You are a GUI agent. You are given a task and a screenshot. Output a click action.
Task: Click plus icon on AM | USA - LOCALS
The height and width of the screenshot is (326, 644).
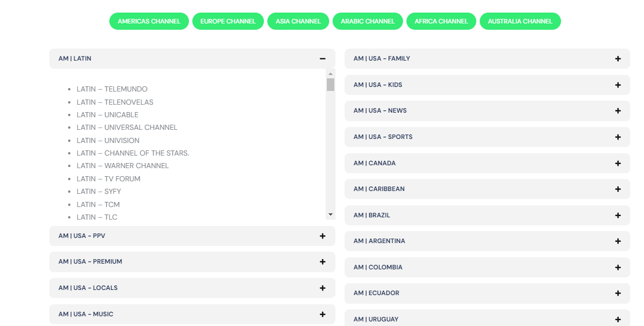[322, 288]
